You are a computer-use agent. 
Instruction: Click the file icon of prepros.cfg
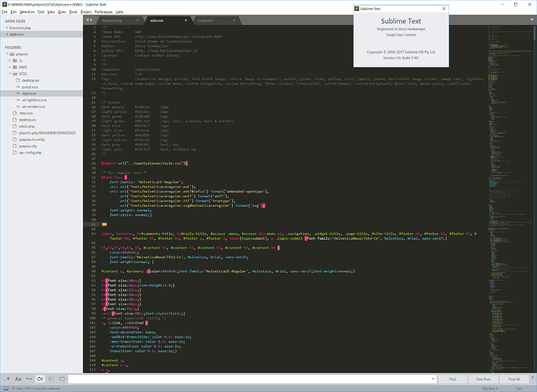(15, 146)
